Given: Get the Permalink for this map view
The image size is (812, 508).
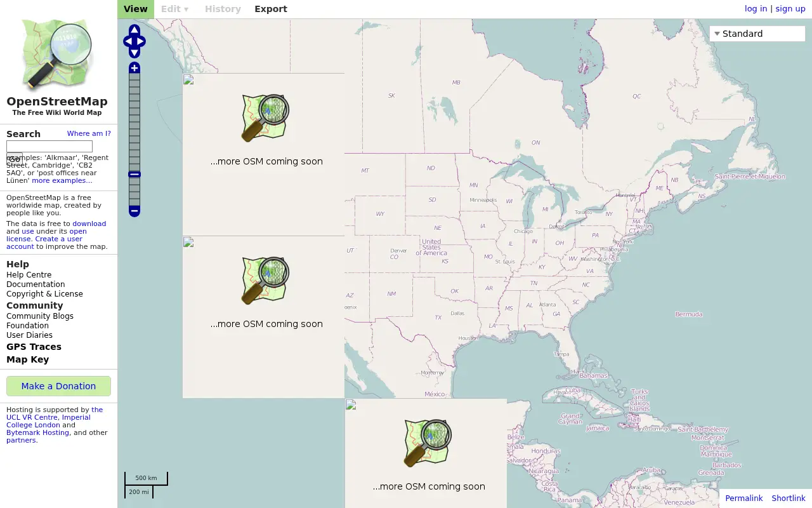Looking at the screenshot, I should pos(744,498).
